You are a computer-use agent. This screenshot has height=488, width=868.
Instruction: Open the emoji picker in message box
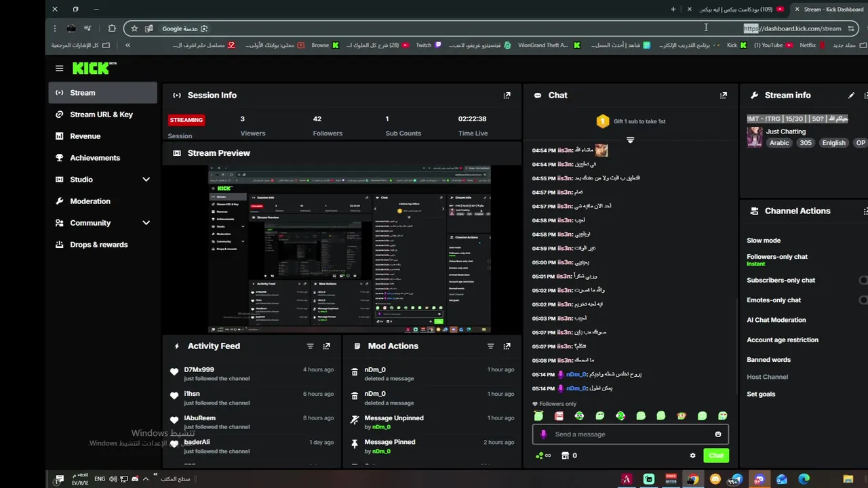click(718, 434)
